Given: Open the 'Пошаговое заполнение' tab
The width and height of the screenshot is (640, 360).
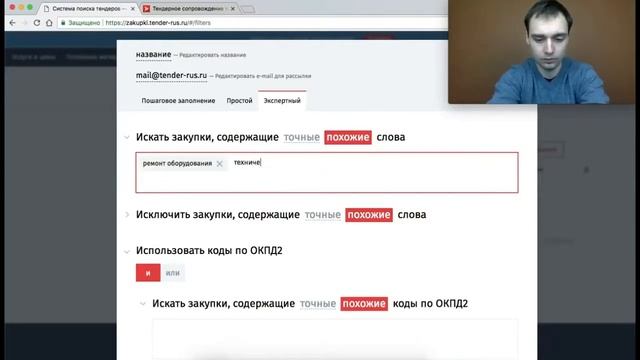Looking at the screenshot, I should point(178,101).
